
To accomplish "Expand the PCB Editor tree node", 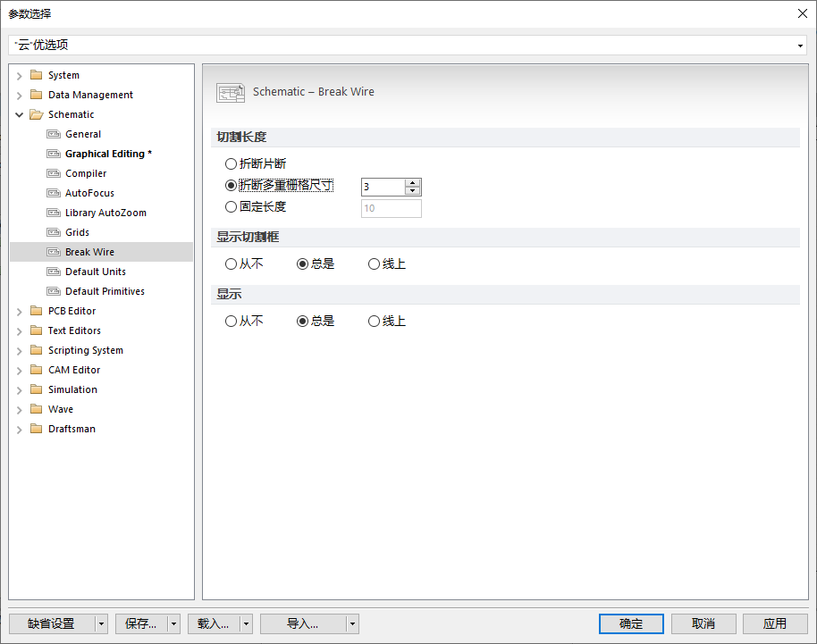I will coord(19,310).
